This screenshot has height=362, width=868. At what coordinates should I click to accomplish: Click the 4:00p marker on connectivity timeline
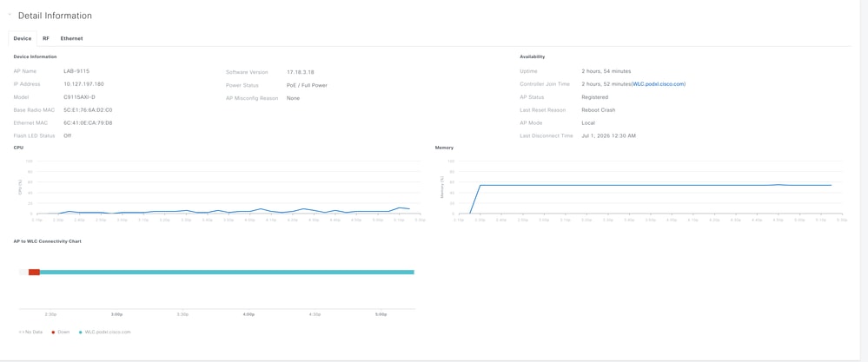(x=248, y=314)
